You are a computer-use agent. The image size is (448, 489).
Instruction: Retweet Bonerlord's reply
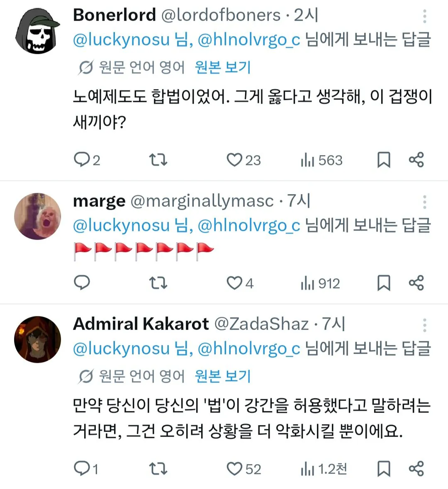(158, 160)
